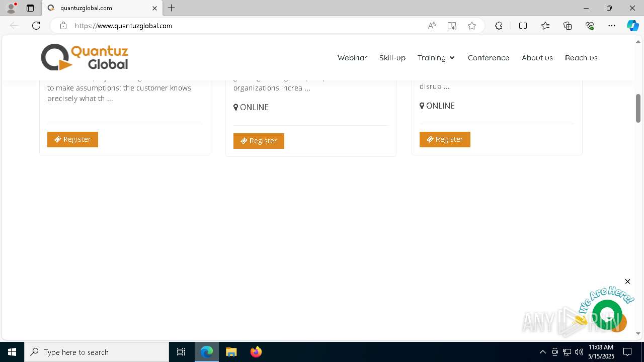Open Browser essentials

[590, 26]
